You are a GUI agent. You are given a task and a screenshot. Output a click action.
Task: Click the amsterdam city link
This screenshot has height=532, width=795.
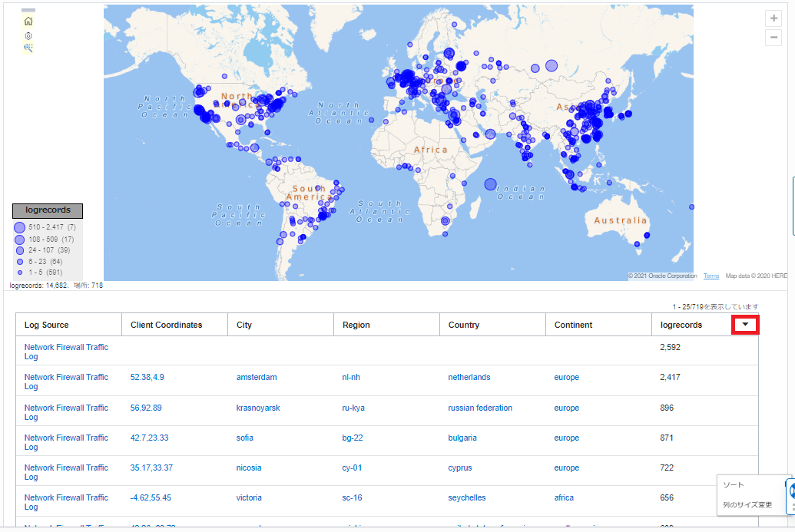coord(257,378)
